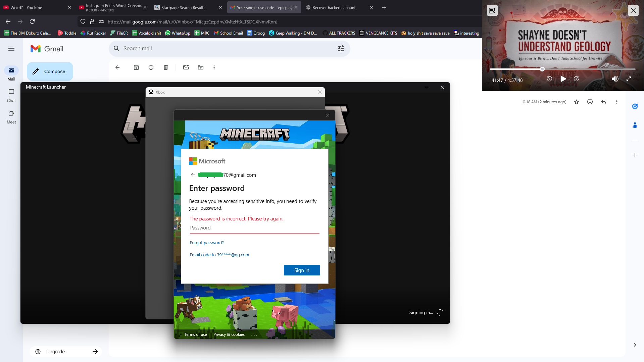Collapse the Gmail side panel chevron
Viewport: 644px width, 362px height.
[x=635, y=345]
